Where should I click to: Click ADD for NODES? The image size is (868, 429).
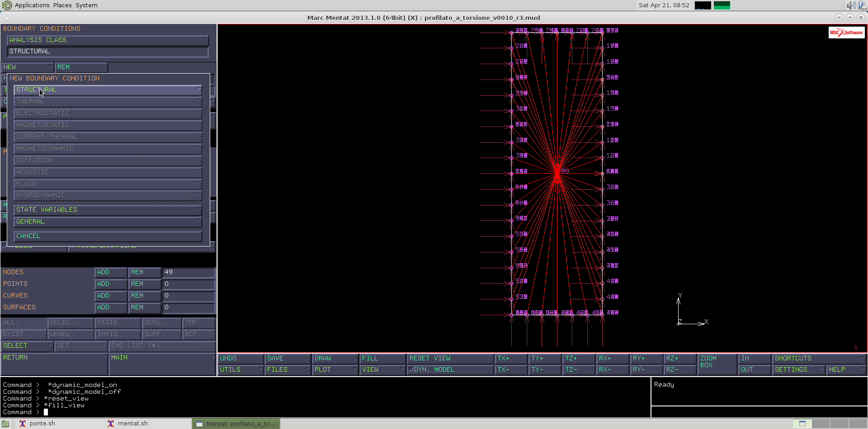111,272
